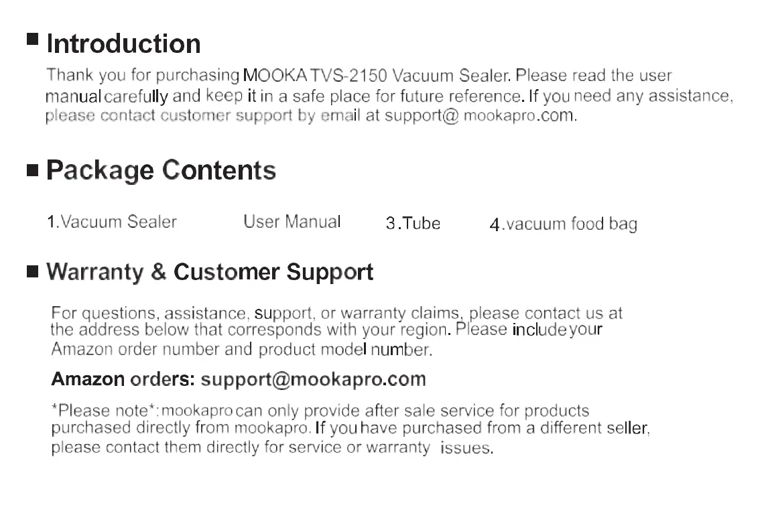Click "future reference" in the Introduction paragraph
760x532 pixels.
click(472, 96)
